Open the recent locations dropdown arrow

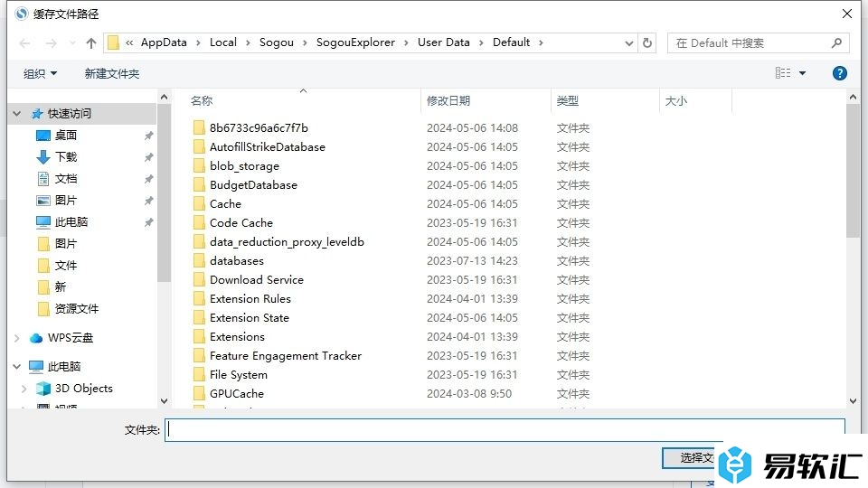[72, 43]
